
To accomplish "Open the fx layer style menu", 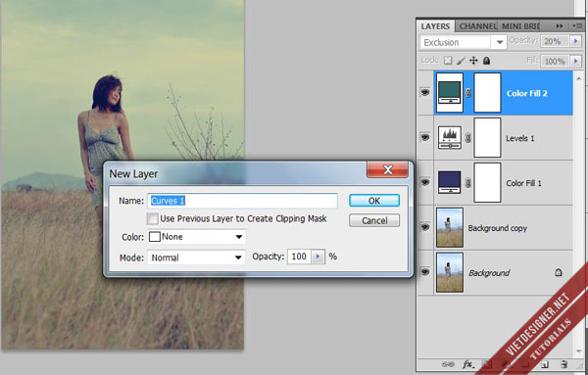I will (467, 364).
